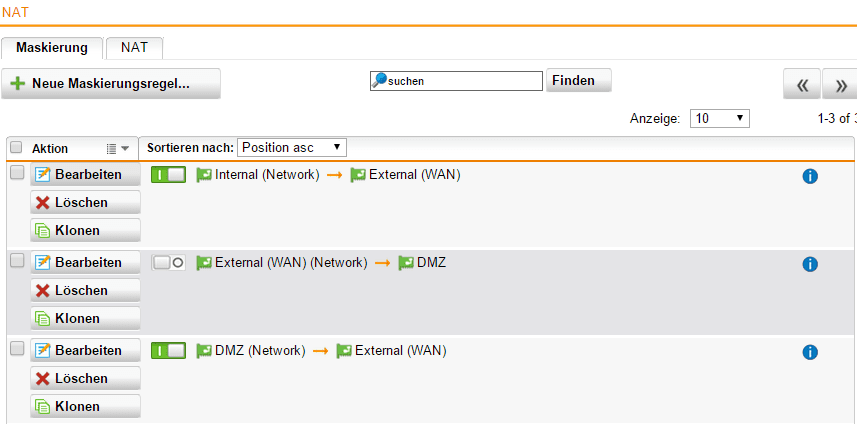Enable the External WAN to DMZ rule
The width and height of the screenshot is (857, 424).
(x=168, y=263)
